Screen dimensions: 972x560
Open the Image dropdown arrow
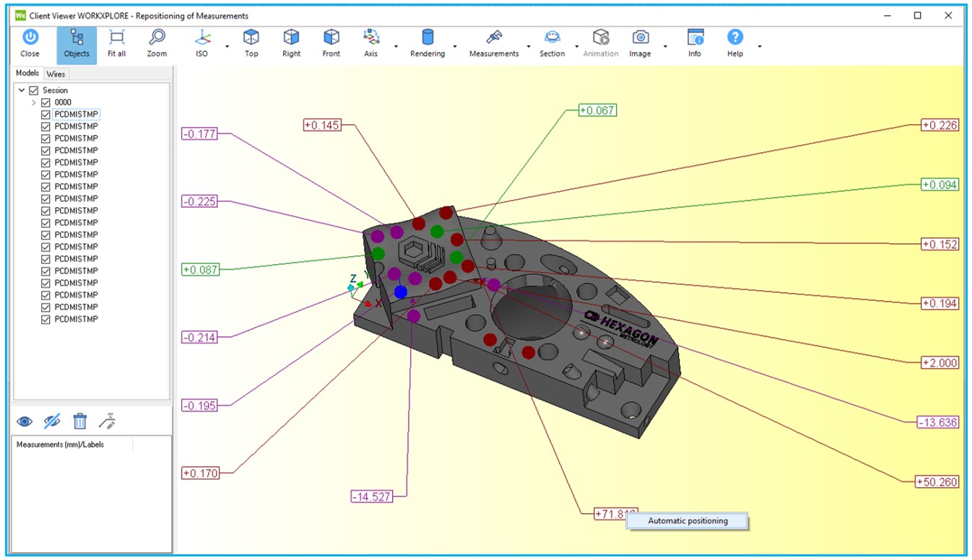coord(664,46)
